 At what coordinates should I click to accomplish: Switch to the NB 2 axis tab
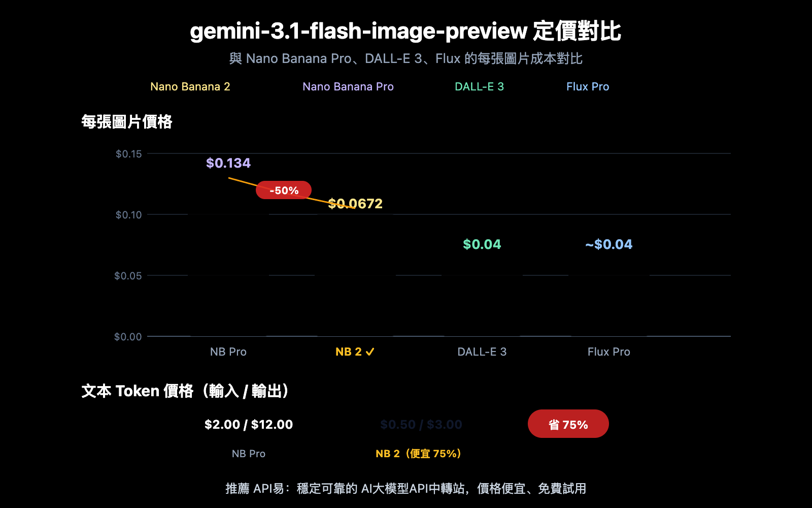(x=349, y=351)
